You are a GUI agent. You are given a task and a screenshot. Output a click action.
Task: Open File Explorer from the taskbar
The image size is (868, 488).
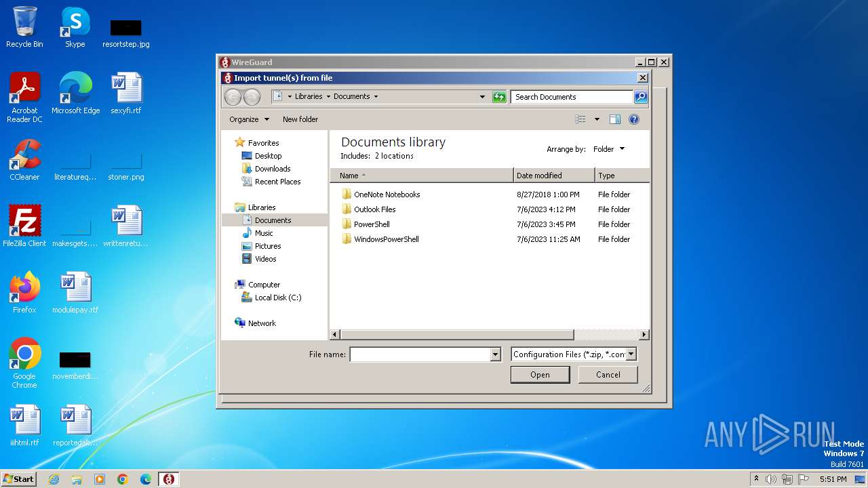click(77, 479)
